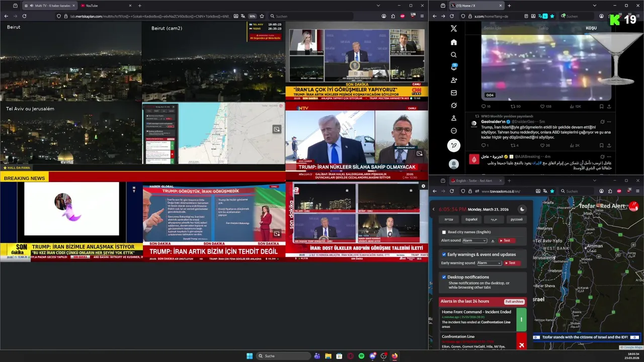Toggle Early warnings & event end updates
The width and height of the screenshot is (644, 362).
click(x=444, y=254)
